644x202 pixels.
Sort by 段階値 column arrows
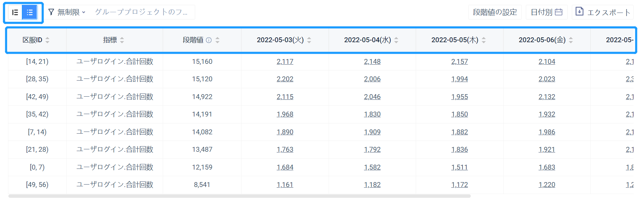[217, 40]
